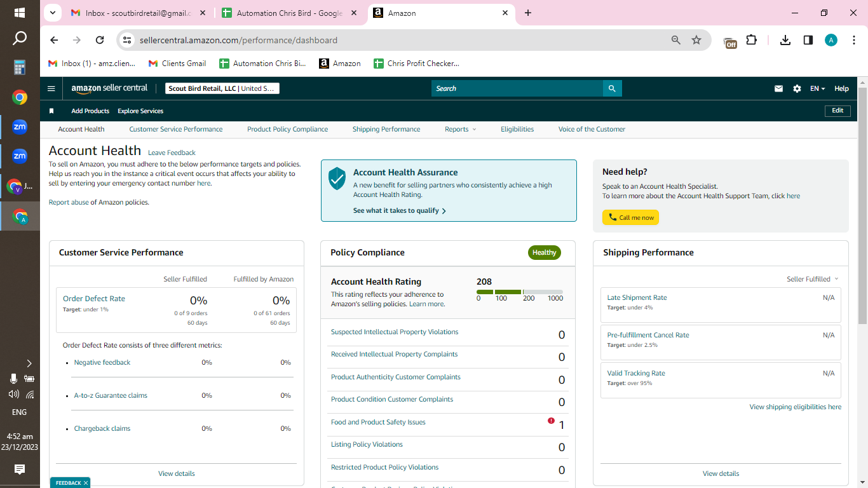Bookmark this page with the star icon
The height and width of the screenshot is (488, 868).
point(696,40)
